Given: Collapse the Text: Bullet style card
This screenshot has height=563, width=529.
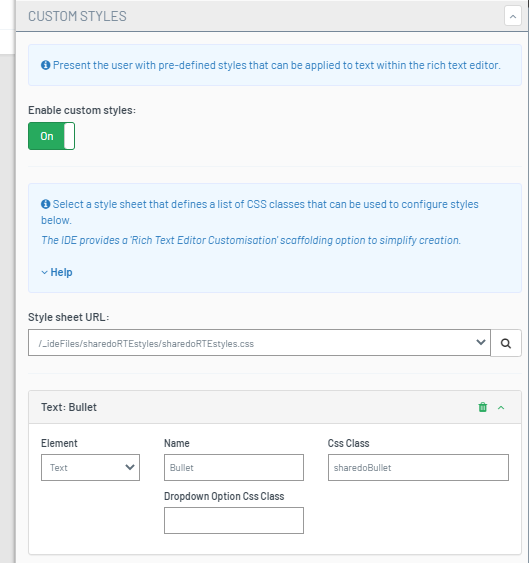Looking at the screenshot, I should pyautogui.click(x=501, y=408).
